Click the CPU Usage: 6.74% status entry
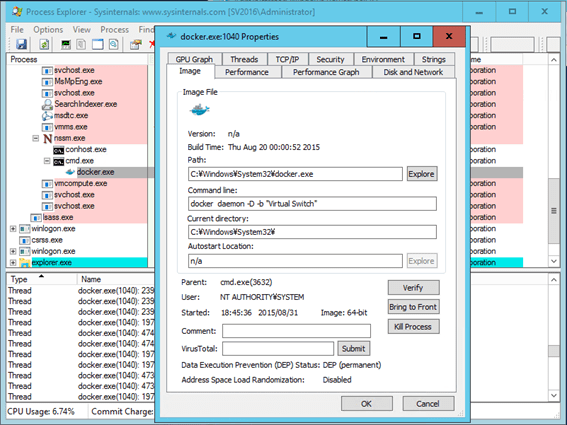This screenshot has width=567, height=425. point(41,411)
